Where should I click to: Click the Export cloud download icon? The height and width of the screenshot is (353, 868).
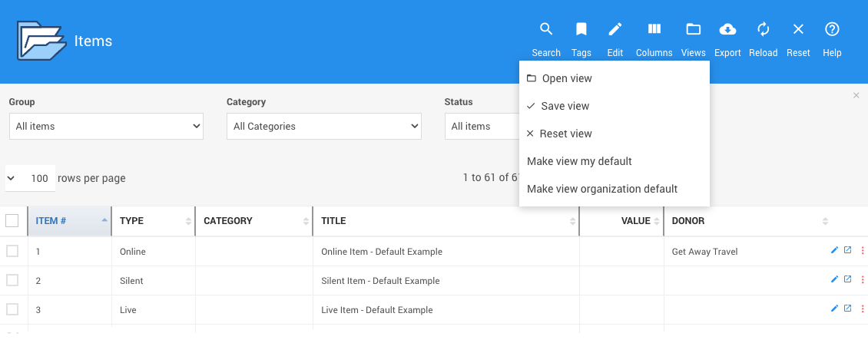[x=727, y=31]
